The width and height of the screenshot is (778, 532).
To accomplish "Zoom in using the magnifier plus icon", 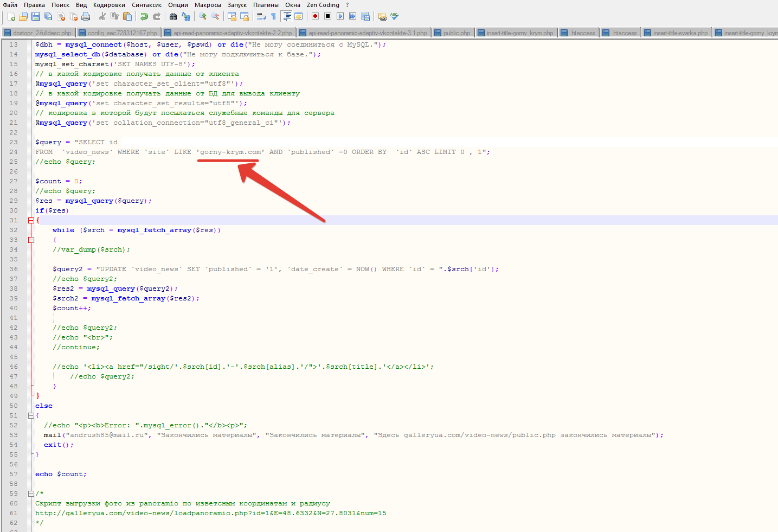I will tap(203, 16).
